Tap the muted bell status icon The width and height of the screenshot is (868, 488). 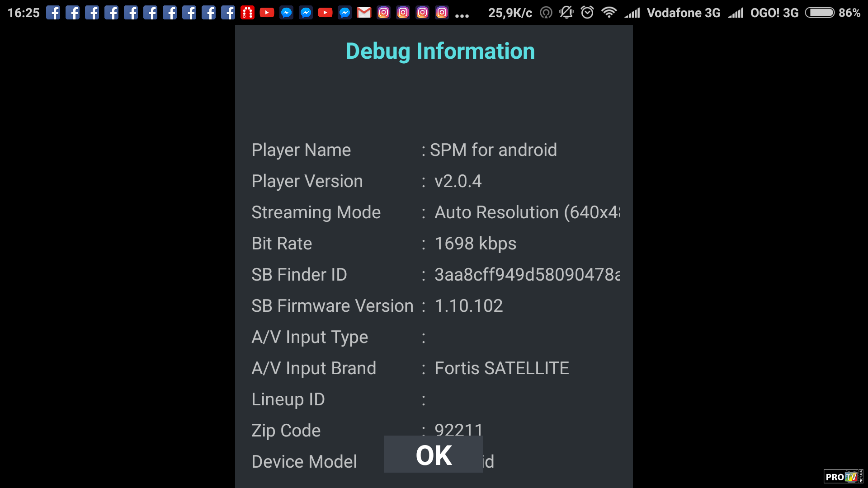pyautogui.click(x=566, y=13)
